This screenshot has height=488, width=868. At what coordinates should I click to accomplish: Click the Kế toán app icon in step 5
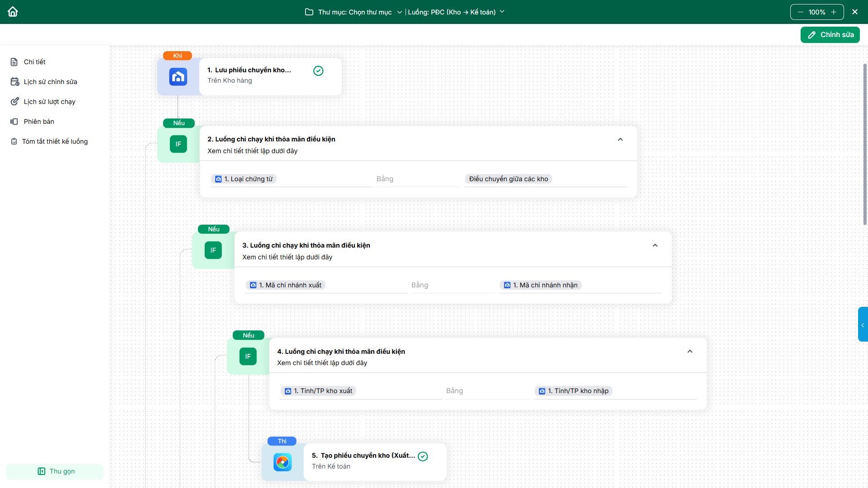[283, 462]
